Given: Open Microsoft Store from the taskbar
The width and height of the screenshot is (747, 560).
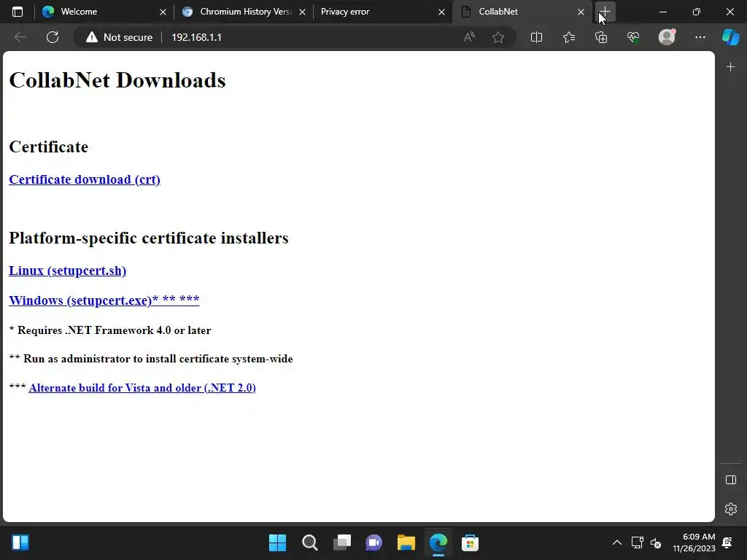Looking at the screenshot, I should 471,542.
